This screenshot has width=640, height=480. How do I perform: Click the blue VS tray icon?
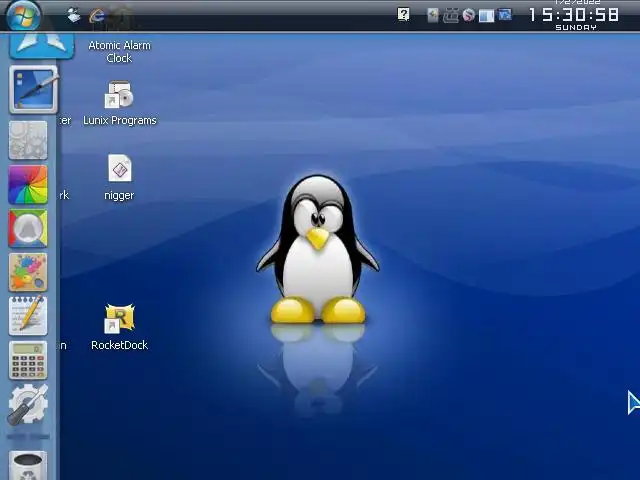tap(505, 15)
